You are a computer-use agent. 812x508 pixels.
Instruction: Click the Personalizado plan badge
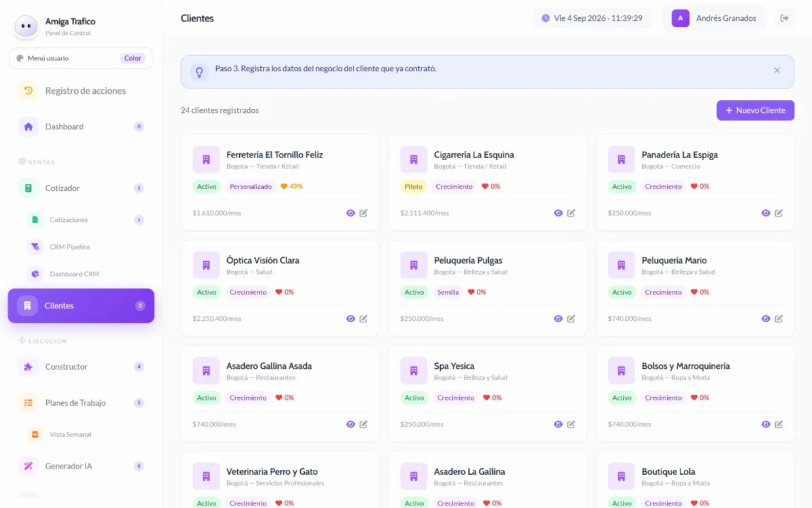250,186
